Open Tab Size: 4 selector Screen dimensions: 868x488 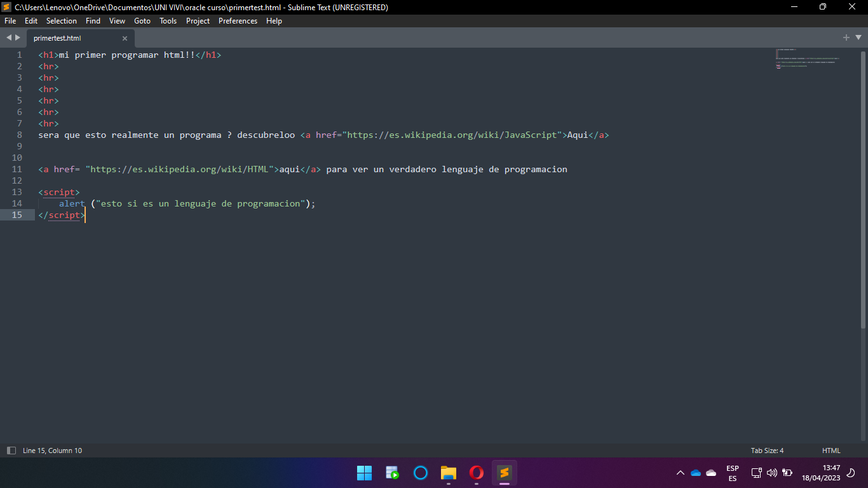click(767, 451)
